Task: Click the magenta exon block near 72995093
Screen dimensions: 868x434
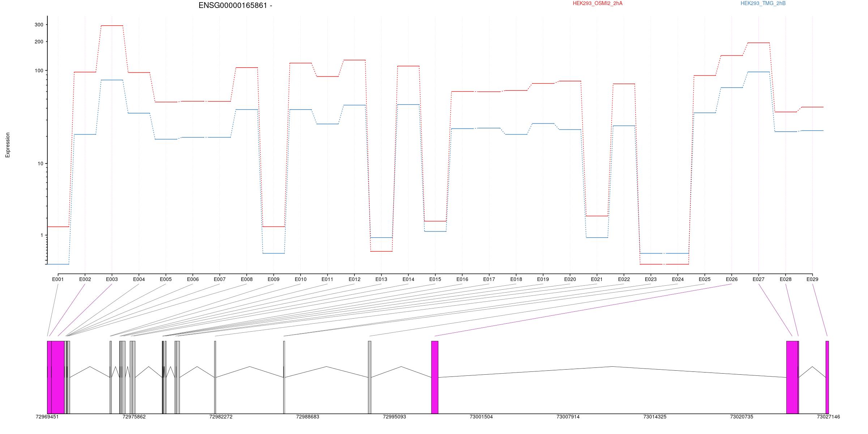Action: (x=435, y=377)
